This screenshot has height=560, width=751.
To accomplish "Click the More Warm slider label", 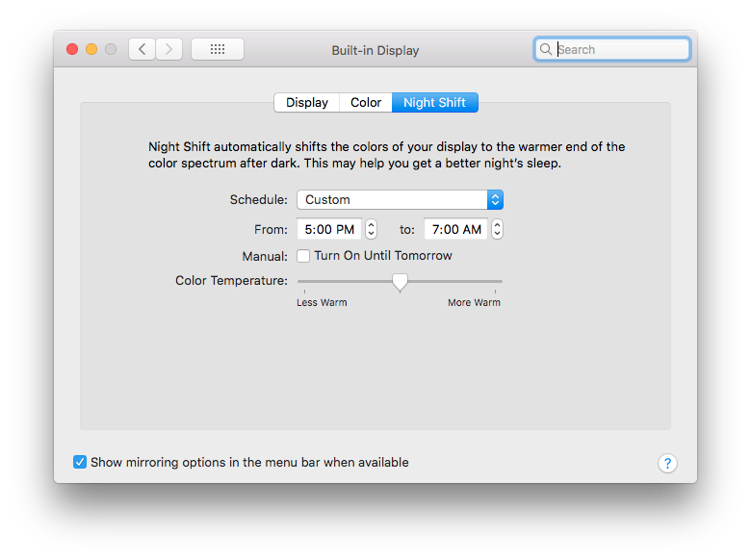I will pos(474,302).
